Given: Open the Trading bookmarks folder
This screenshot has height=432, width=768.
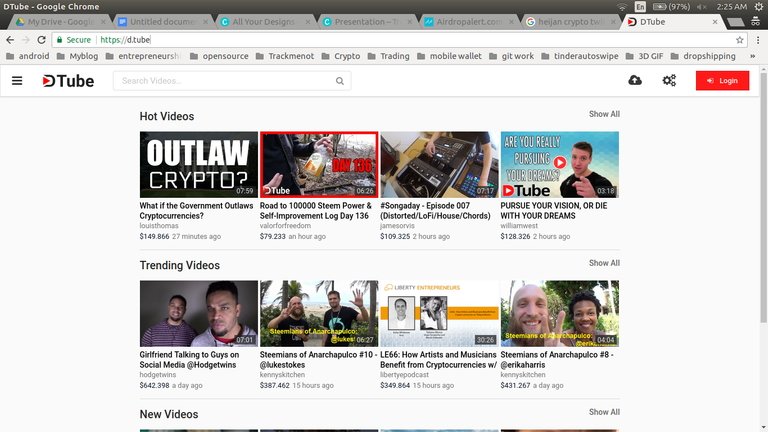Looking at the screenshot, I should (388, 56).
